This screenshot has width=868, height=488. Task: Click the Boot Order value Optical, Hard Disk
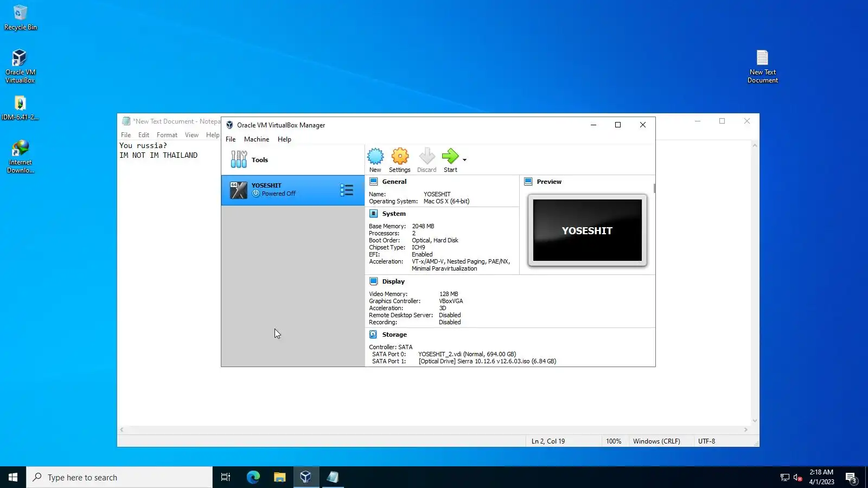[435, 240]
